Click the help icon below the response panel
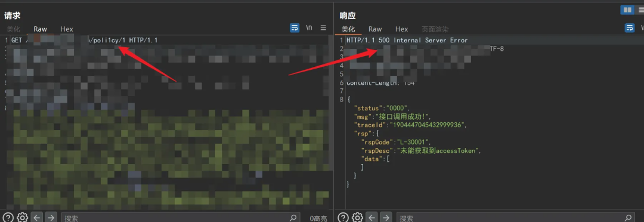644x222 pixels. click(343, 217)
